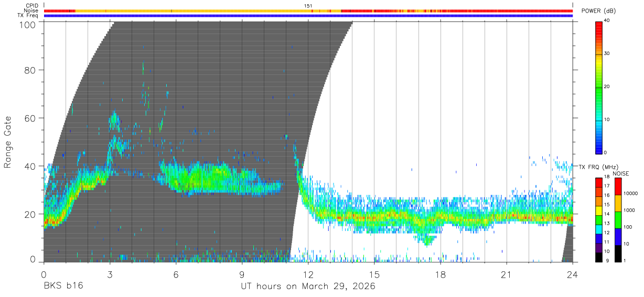Click the Noise row label at top left
The width and height of the screenshot is (644, 297).
click(30, 10)
